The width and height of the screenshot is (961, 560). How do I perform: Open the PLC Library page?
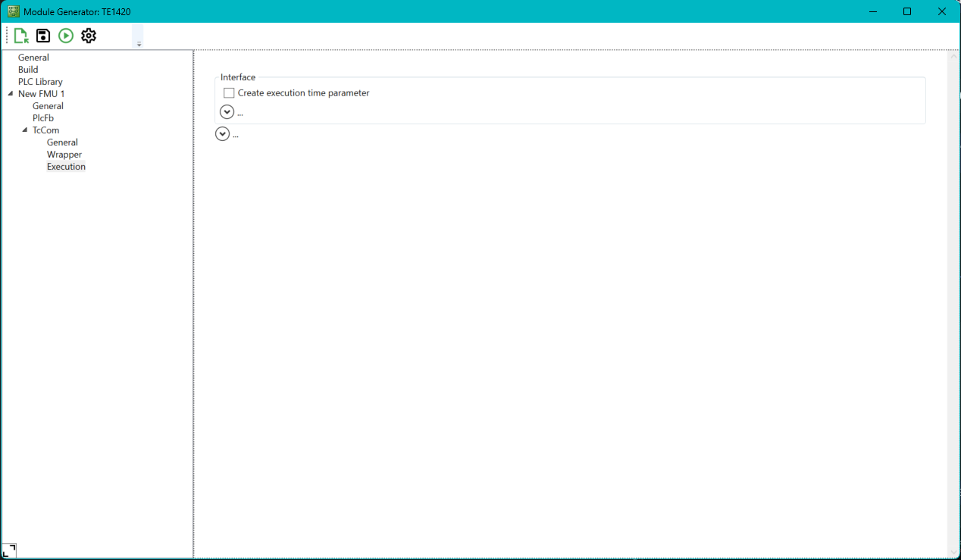40,81
